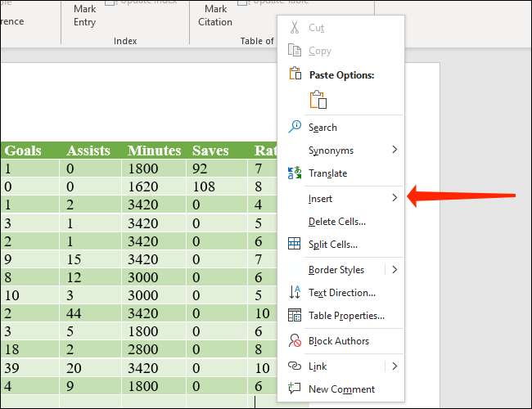532x409 pixels.
Task: Choose Delete Cells from context menu
Action: point(336,221)
